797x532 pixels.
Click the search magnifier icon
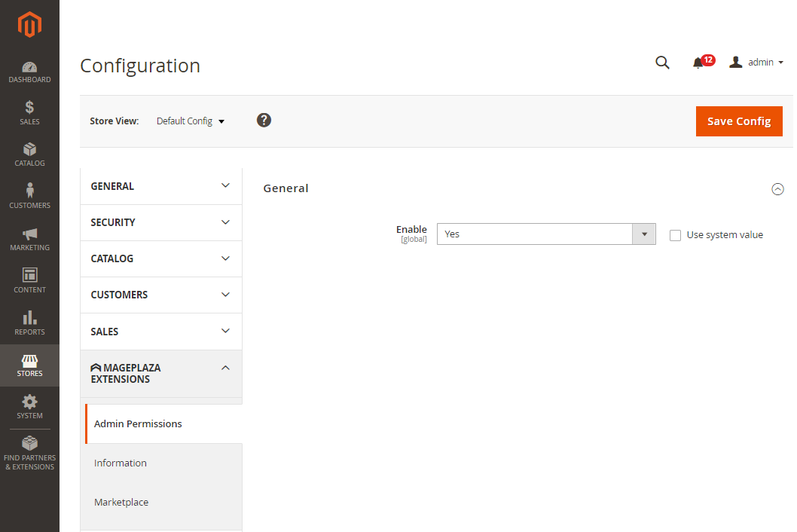click(x=662, y=63)
